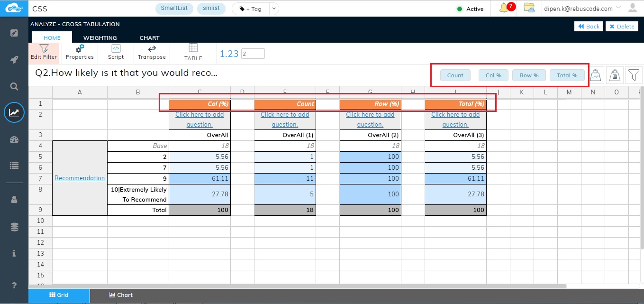Click the Back button

[588, 27]
